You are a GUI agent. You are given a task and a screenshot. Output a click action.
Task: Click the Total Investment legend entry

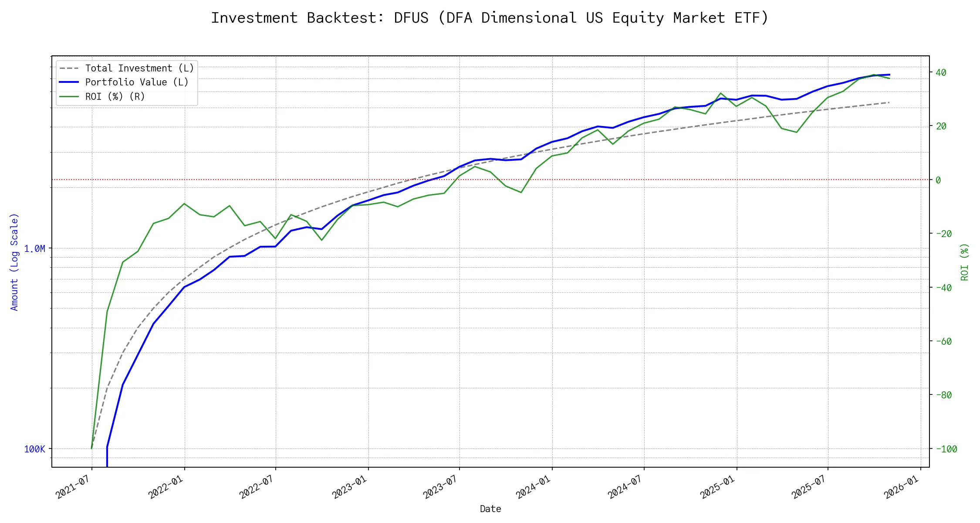[x=139, y=68]
